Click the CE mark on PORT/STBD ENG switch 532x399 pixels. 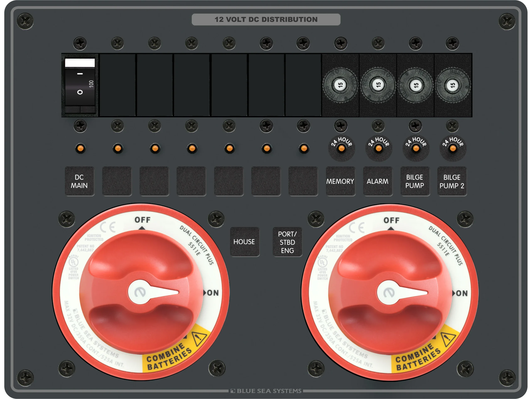tap(357, 227)
